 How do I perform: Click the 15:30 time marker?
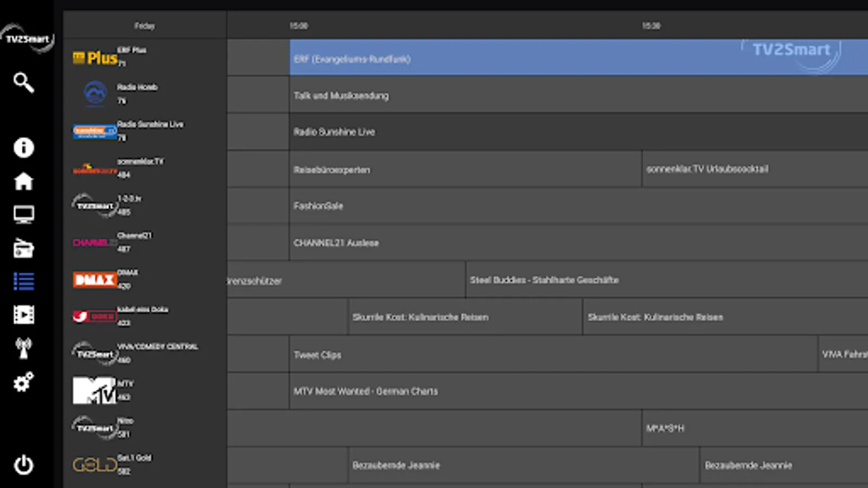[651, 25]
